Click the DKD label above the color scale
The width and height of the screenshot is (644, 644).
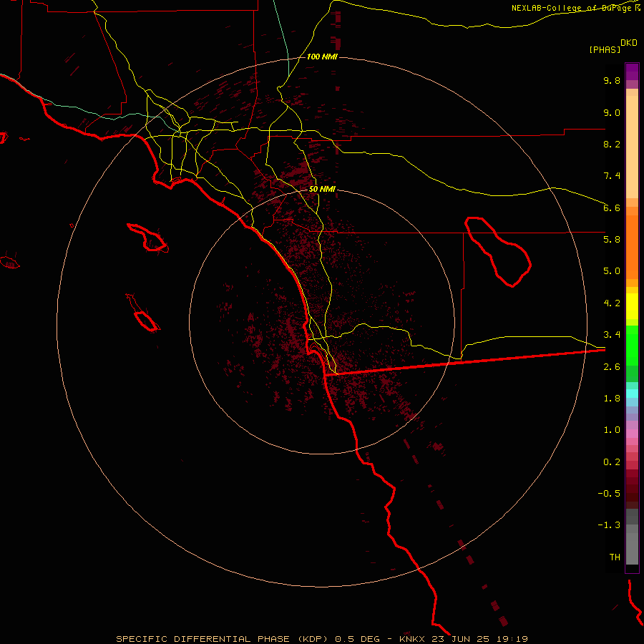pos(629,43)
